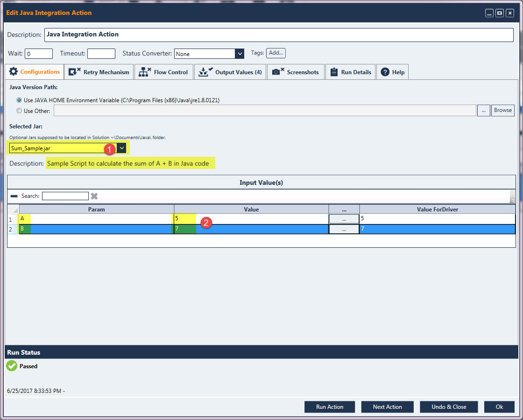The width and height of the screenshot is (523, 420).
Task: Click Browse for Java path
Action: pyautogui.click(x=502, y=110)
